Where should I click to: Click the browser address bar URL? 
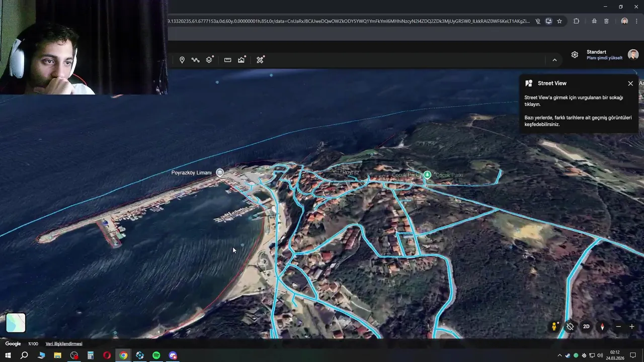[348, 21]
